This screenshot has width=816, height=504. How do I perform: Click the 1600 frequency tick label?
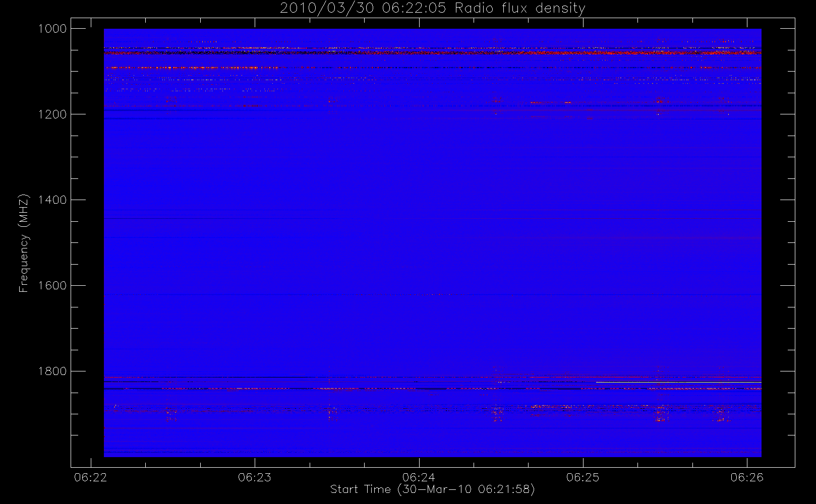(52, 286)
